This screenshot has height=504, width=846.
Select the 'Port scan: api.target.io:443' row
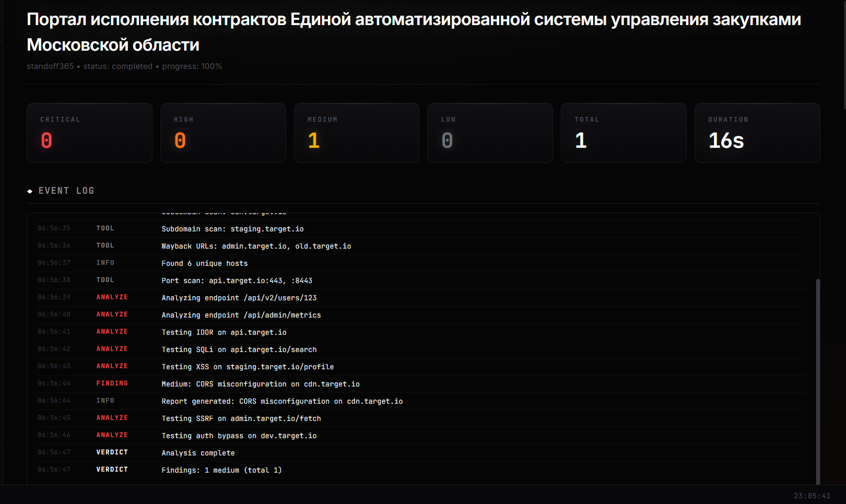tap(421, 280)
